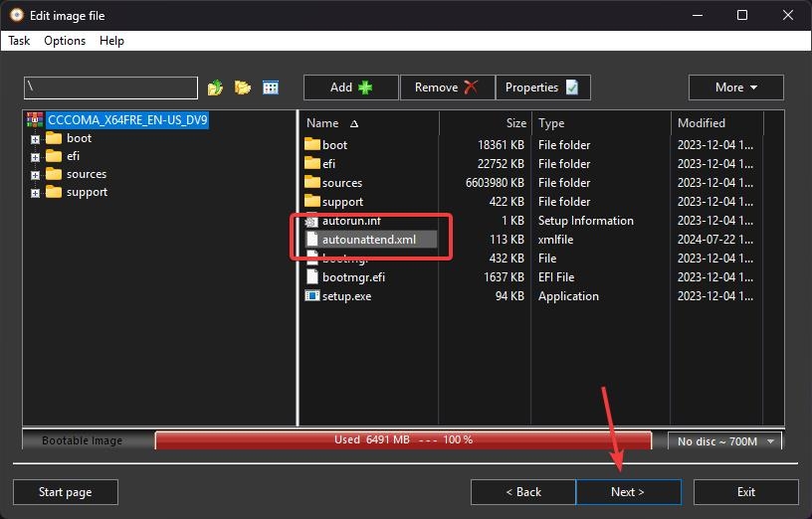The height and width of the screenshot is (519, 812).
Task: Select the CCCOMA_X64FRE_EN-US_DV9 root node
Action: [x=127, y=120]
